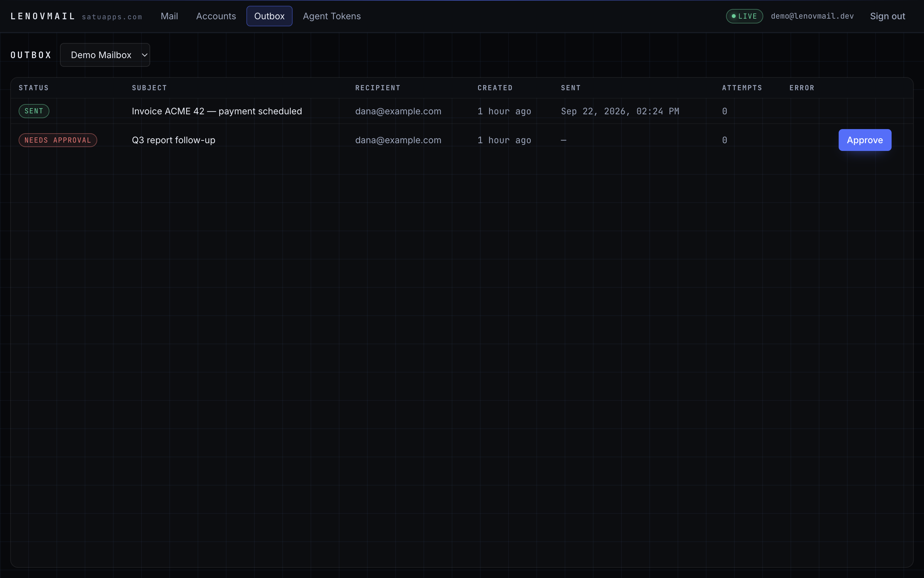924x578 pixels.
Task: Click the SUBJECT column header
Action: click(x=149, y=88)
